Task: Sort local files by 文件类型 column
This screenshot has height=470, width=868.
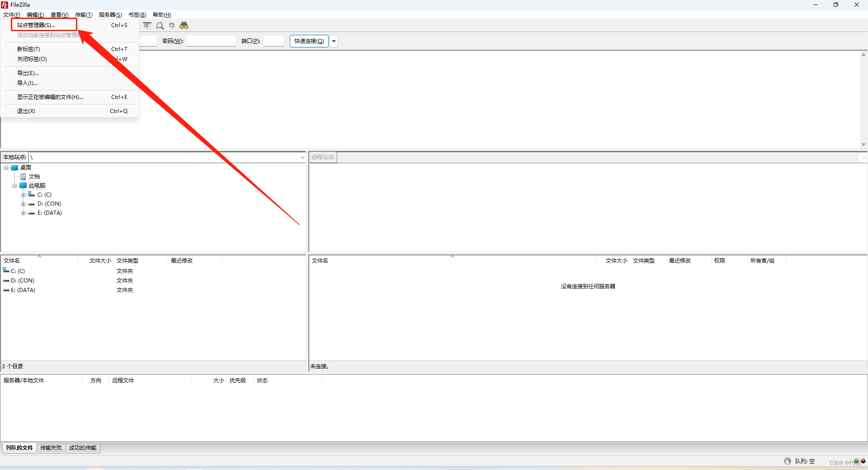Action: coord(141,261)
